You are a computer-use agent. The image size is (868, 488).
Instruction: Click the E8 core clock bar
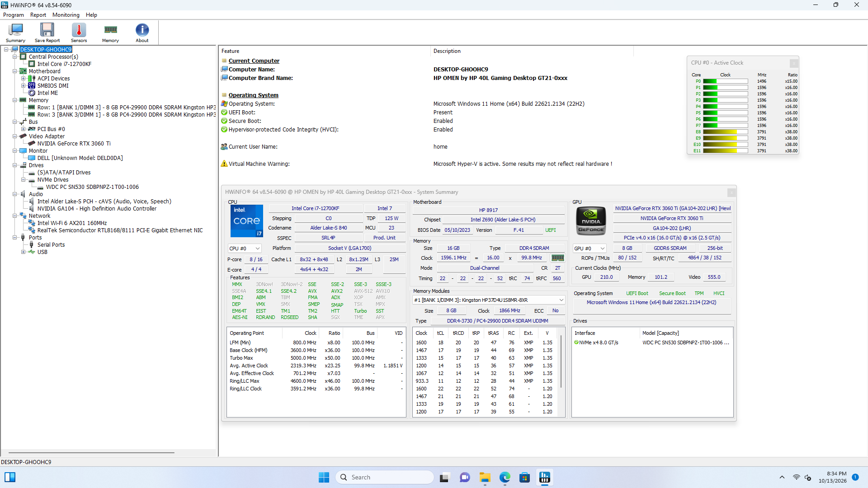click(x=725, y=132)
